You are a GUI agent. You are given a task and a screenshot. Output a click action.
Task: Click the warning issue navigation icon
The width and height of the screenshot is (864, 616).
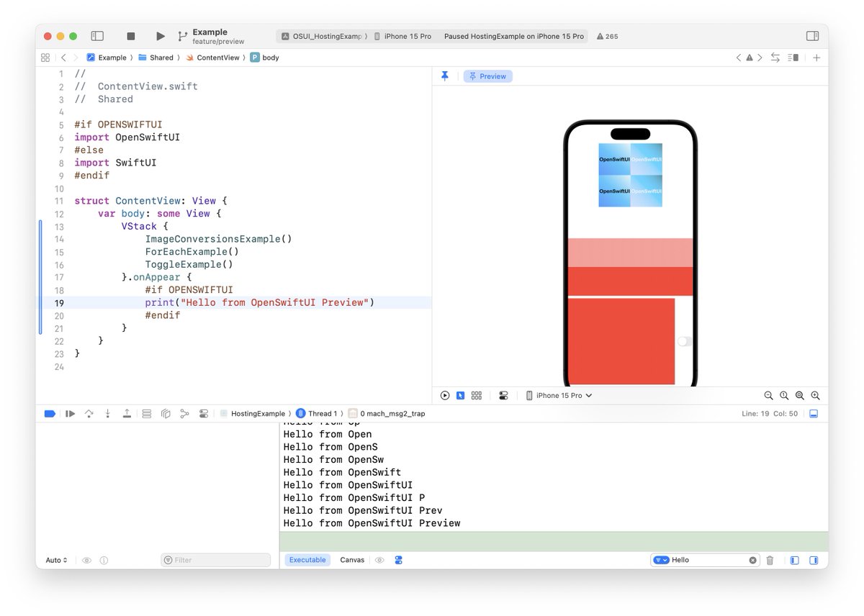pyautogui.click(x=749, y=58)
